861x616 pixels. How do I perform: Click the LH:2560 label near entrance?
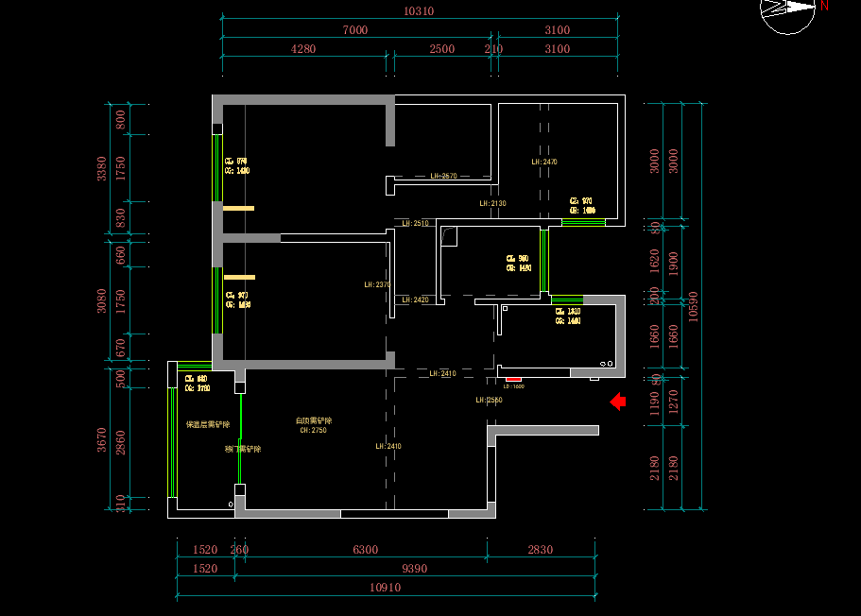click(489, 401)
